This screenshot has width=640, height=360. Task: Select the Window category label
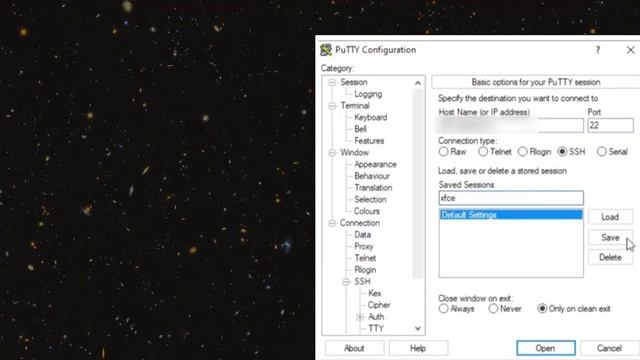354,153
